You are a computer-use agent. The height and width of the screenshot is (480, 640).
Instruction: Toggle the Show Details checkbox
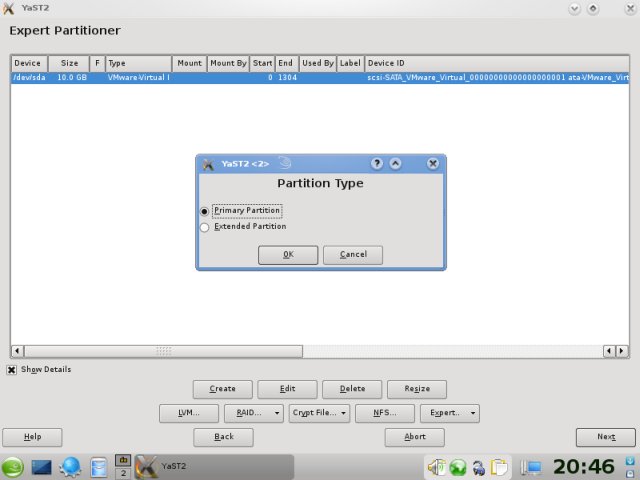click(x=11, y=370)
